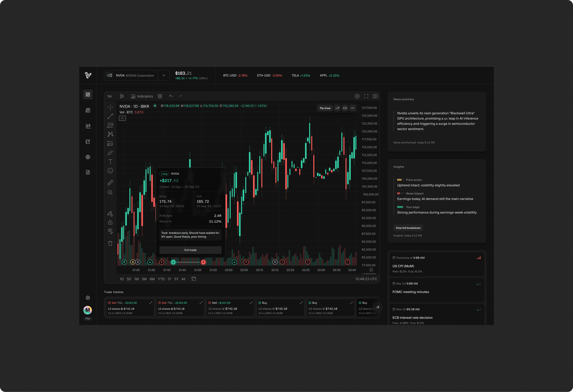Select the trend line drawing tool

point(111,116)
